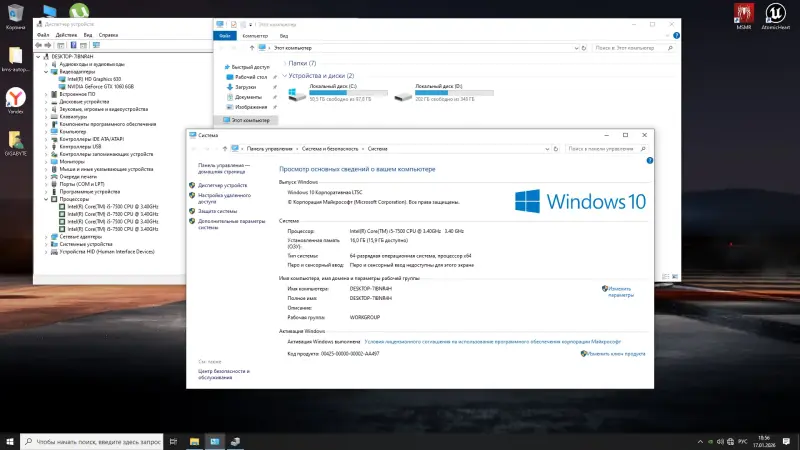The image size is (800, 450).
Task: Click the Изменить параметры link
Action: [620, 292]
